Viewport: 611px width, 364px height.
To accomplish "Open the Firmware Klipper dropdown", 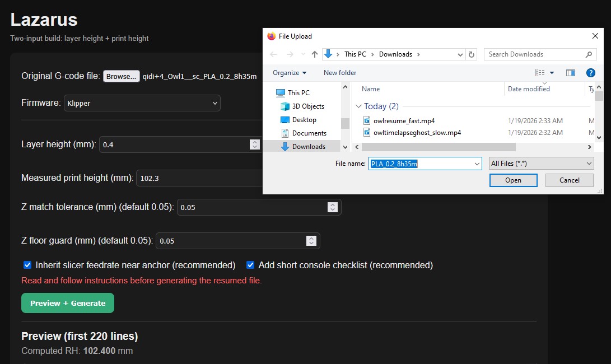I will 142,103.
